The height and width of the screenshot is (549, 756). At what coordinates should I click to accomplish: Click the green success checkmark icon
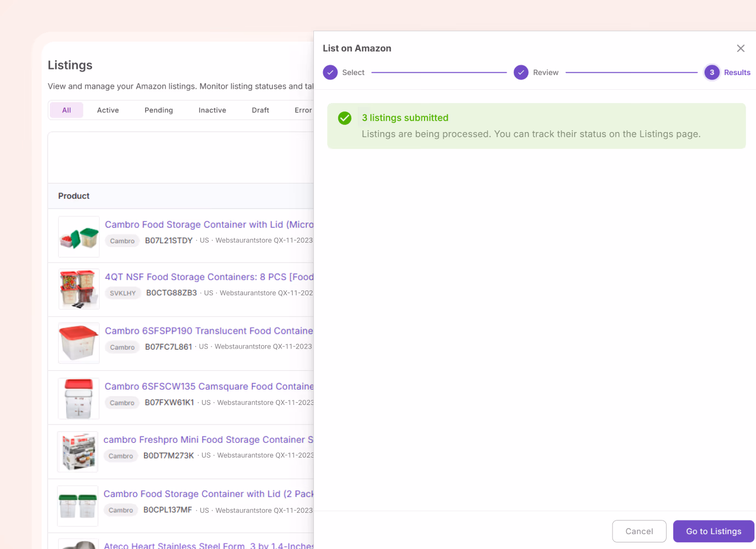point(345,118)
